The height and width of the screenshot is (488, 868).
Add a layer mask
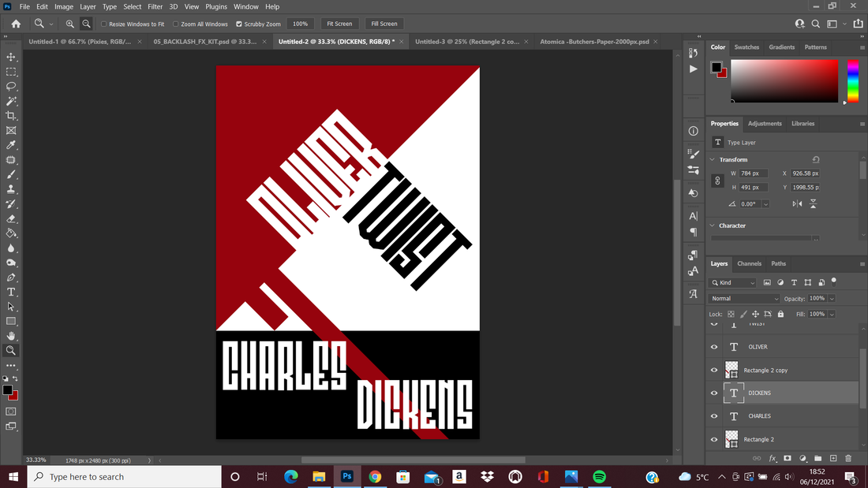(788, 458)
